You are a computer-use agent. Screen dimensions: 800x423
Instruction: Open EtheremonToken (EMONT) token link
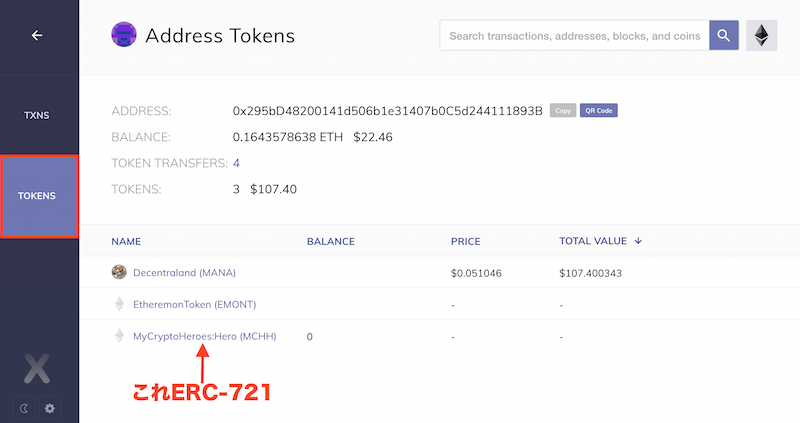click(194, 305)
